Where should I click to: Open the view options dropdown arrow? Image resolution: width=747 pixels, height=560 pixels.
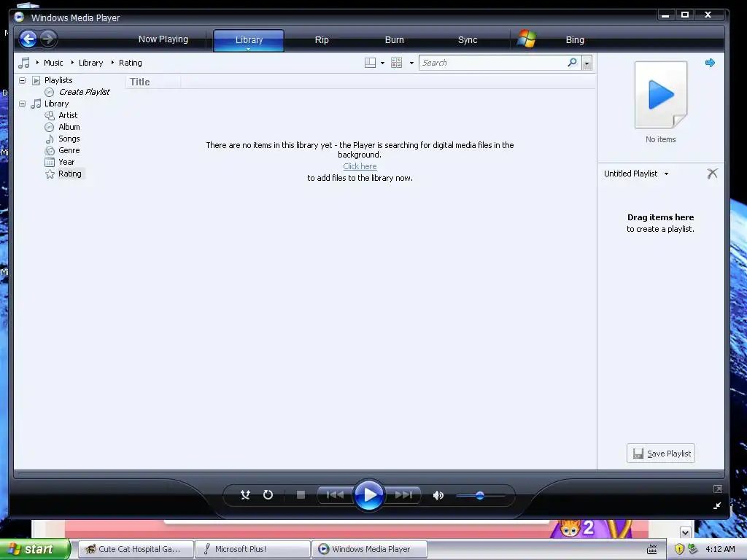coord(411,63)
